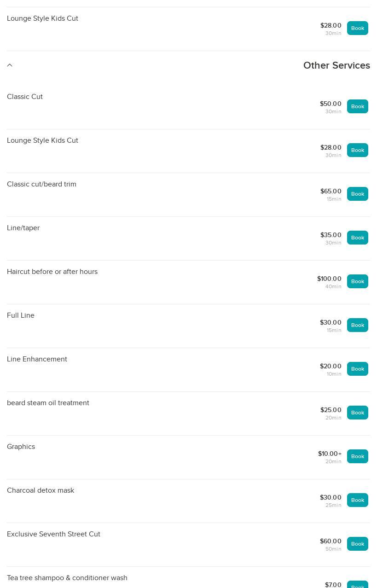Click the Graphics service name
This screenshot has height=588, width=377.
pyautogui.click(x=21, y=447)
